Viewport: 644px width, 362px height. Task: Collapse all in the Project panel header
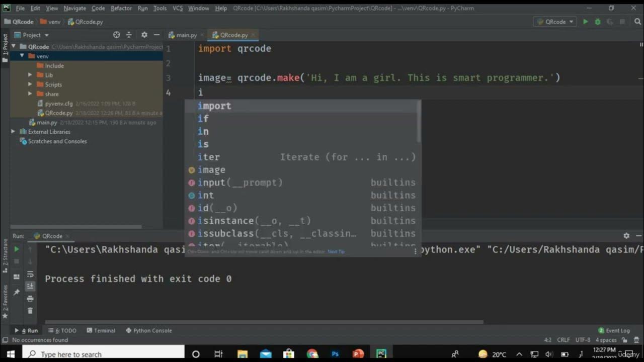coord(129,35)
